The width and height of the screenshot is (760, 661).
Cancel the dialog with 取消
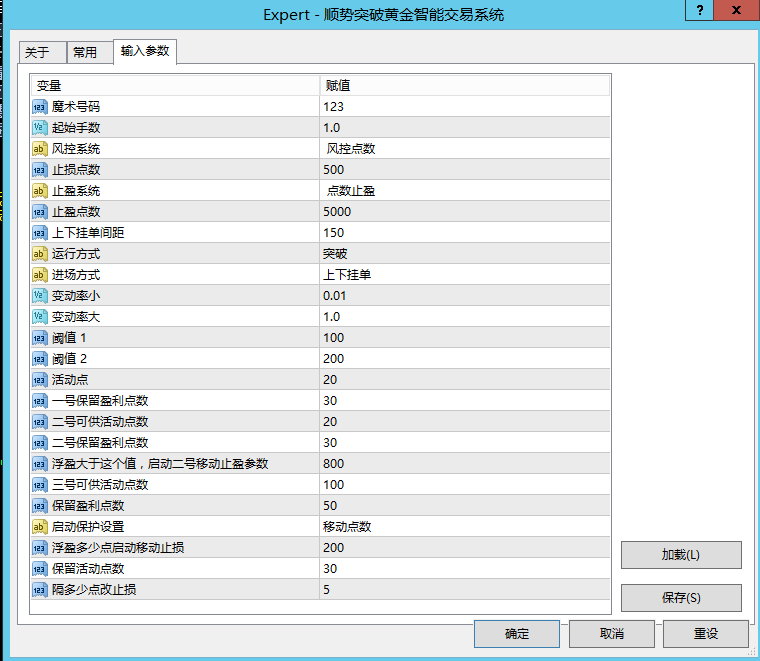612,634
